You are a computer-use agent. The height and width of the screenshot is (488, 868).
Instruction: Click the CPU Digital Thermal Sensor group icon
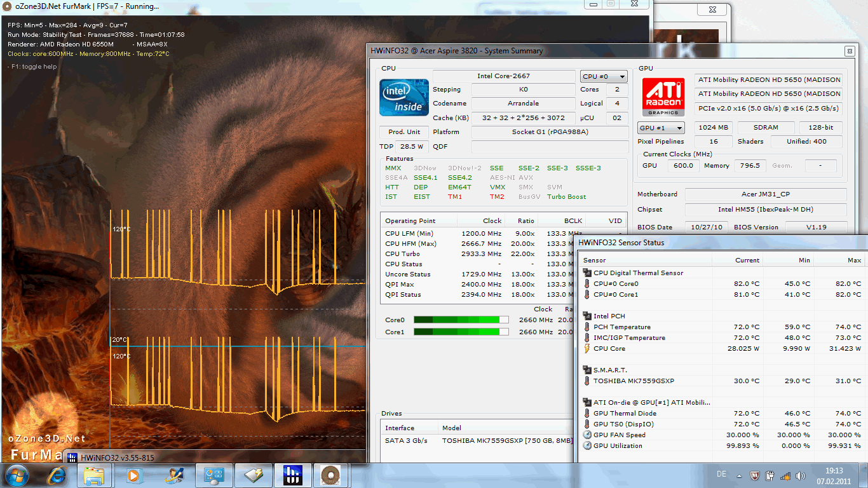pyautogui.click(x=587, y=273)
